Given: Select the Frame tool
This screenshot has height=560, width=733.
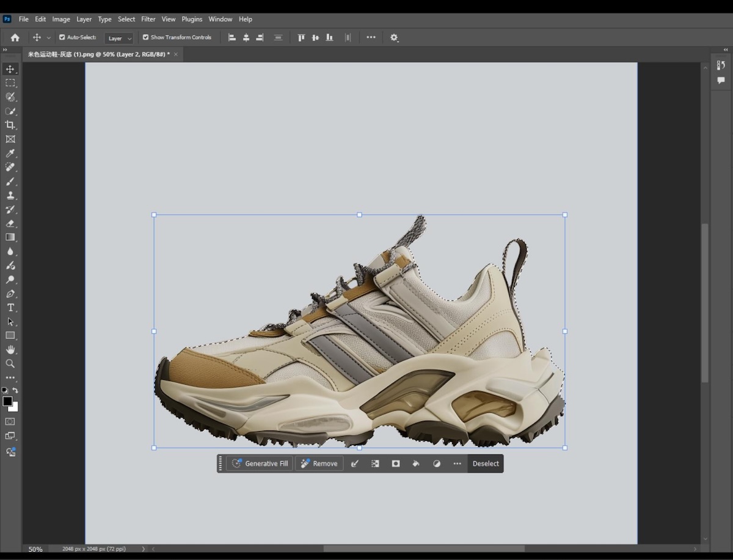Looking at the screenshot, I should [x=10, y=139].
